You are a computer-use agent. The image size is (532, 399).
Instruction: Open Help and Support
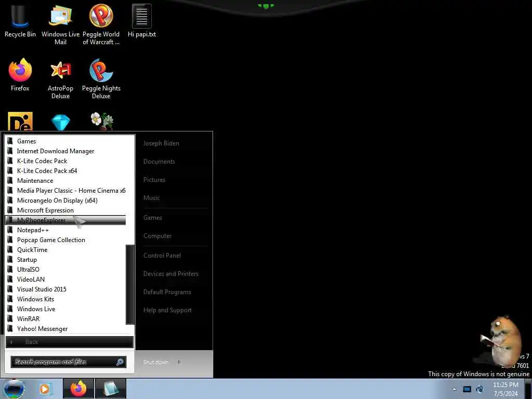pyautogui.click(x=167, y=310)
